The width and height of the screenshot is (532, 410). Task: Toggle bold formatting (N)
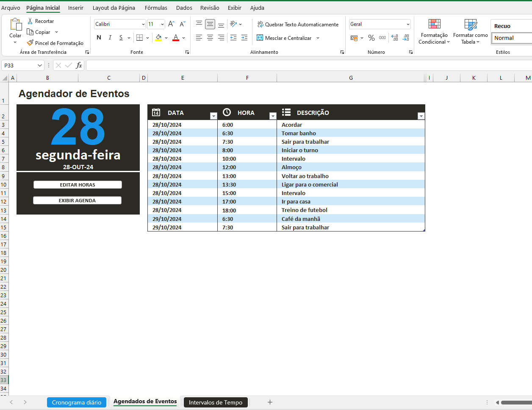click(99, 38)
